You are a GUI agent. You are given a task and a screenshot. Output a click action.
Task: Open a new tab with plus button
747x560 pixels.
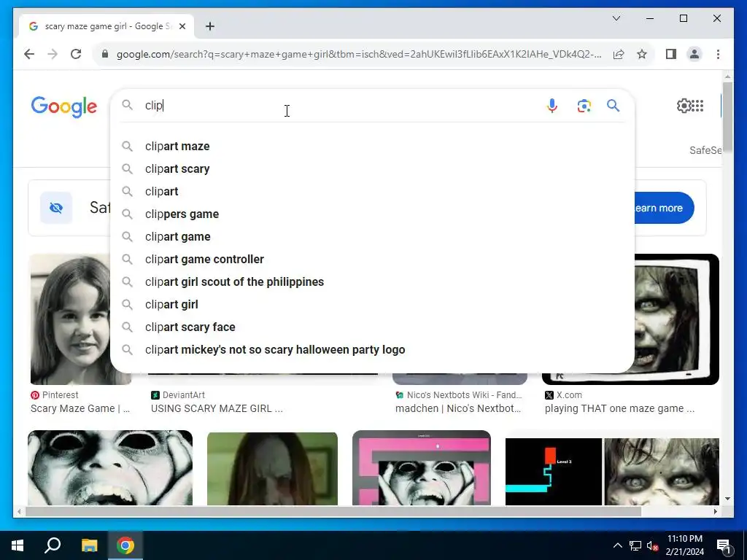tap(209, 26)
